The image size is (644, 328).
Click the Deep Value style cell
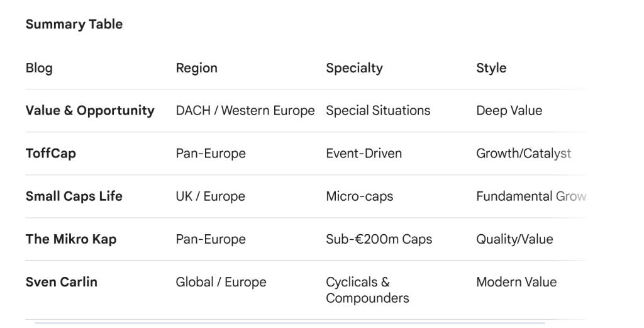click(x=509, y=111)
